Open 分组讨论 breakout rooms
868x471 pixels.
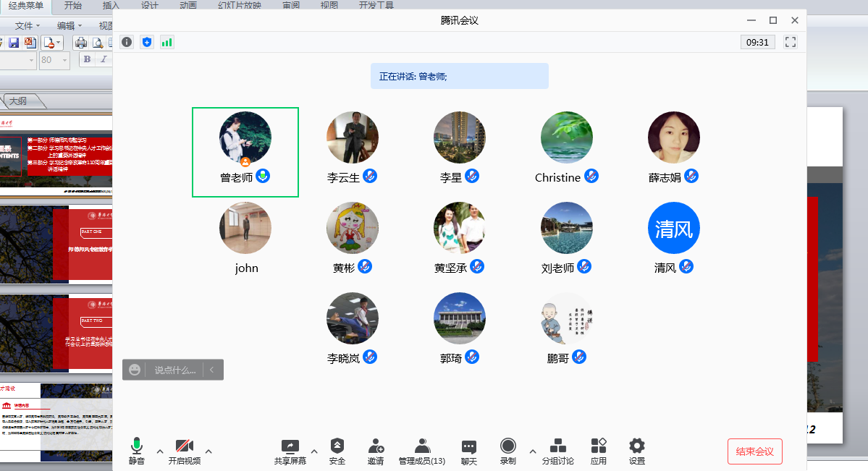pyautogui.click(x=558, y=446)
